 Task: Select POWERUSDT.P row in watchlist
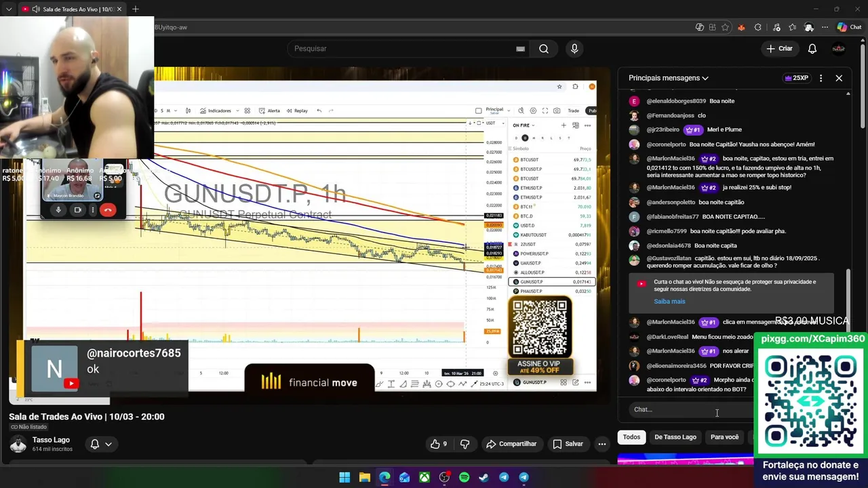pos(552,253)
